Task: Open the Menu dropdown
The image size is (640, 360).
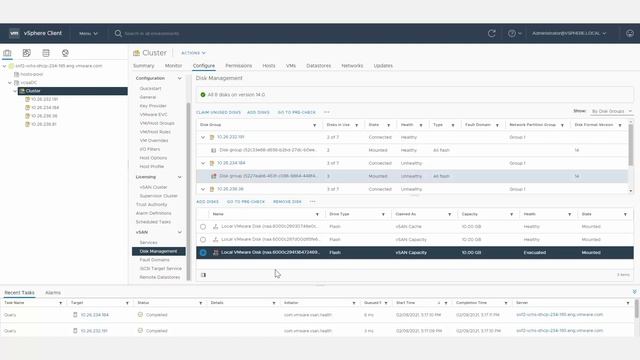Action: click(89, 33)
